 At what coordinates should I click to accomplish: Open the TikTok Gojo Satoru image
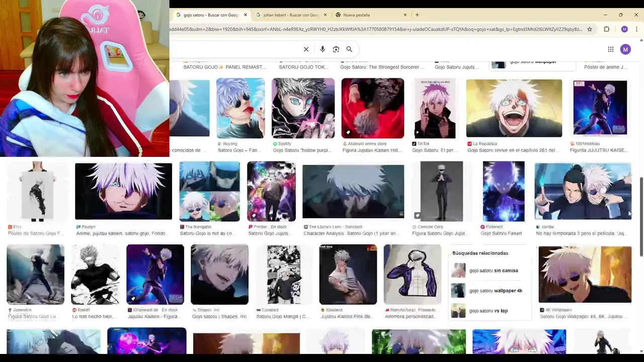(x=435, y=108)
